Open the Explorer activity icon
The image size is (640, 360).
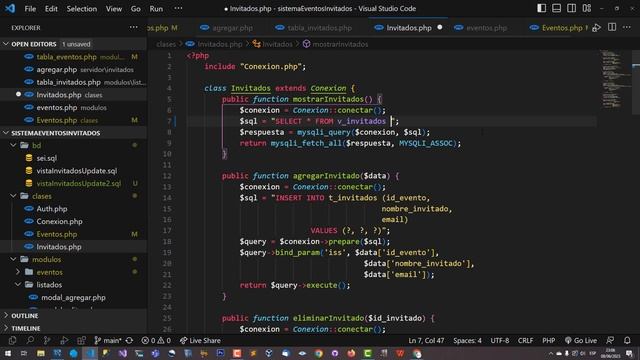(13, 340)
